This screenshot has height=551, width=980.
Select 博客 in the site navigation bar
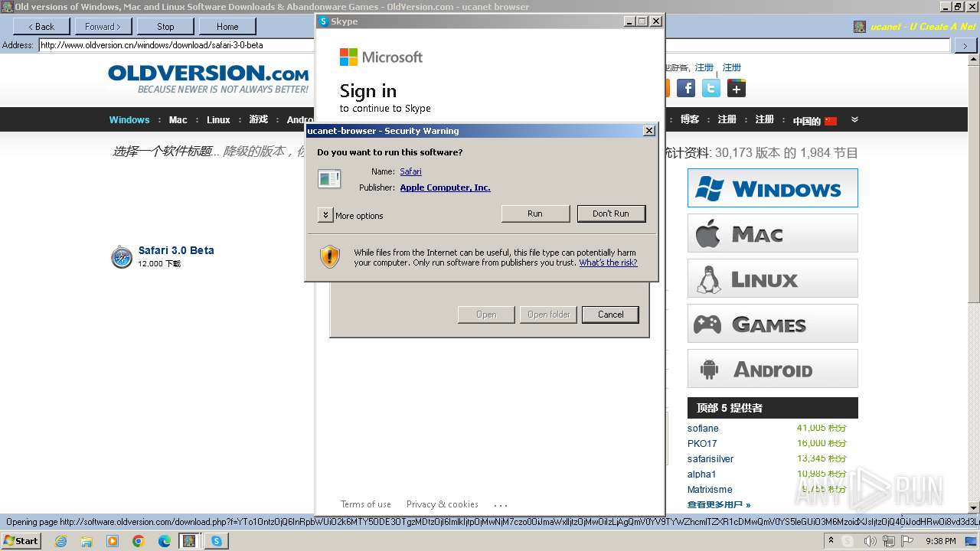pos(690,119)
